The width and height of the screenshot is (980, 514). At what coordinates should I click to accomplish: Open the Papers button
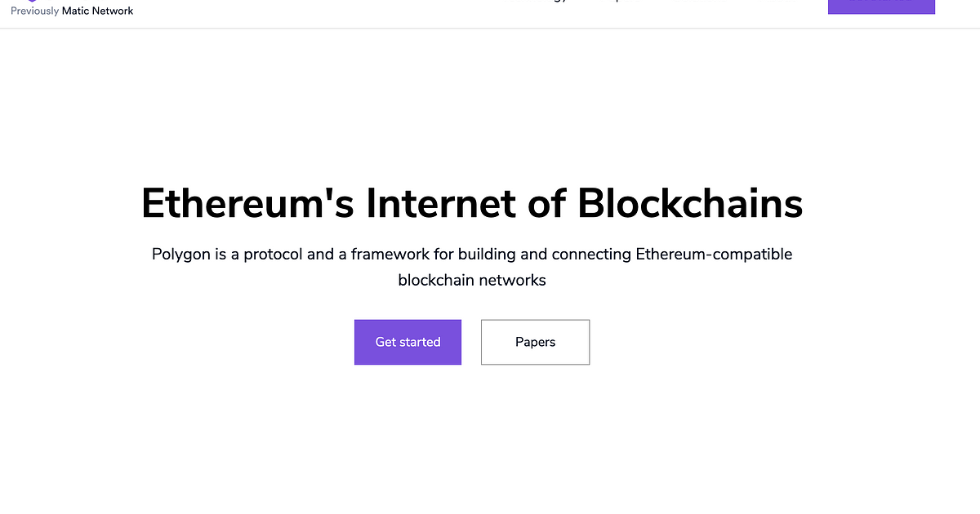[x=535, y=342]
